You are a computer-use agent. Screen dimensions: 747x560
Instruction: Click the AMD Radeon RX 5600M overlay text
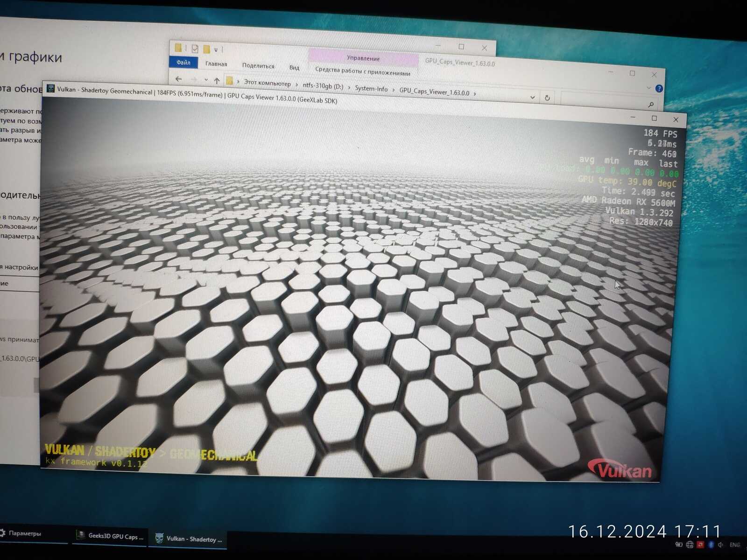coord(628,201)
